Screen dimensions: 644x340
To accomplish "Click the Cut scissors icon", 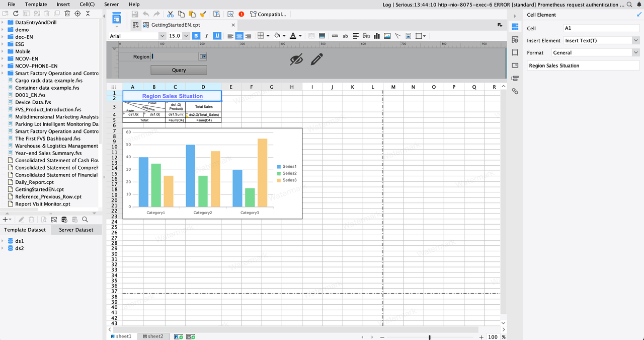I will (170, 14).
